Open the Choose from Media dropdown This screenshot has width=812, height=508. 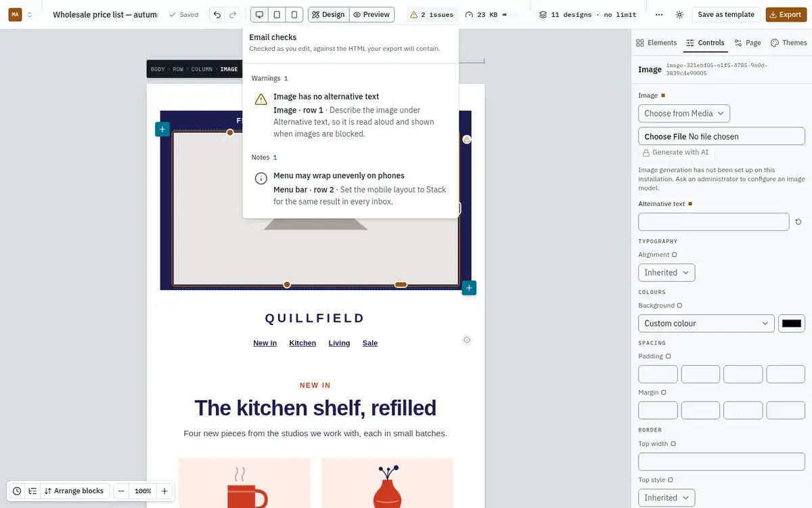click(684, 113)
